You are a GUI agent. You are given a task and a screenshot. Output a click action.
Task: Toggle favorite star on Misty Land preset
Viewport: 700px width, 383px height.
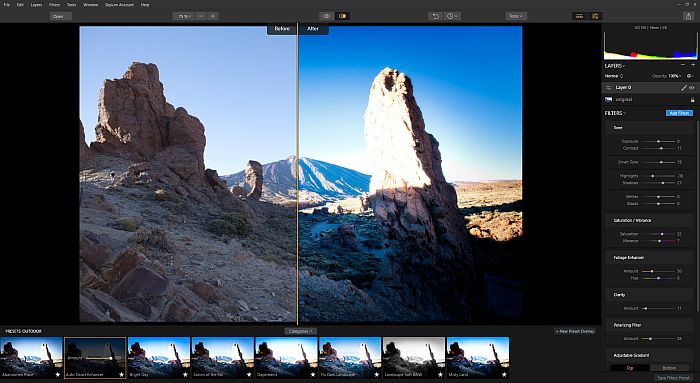[504, 375]
